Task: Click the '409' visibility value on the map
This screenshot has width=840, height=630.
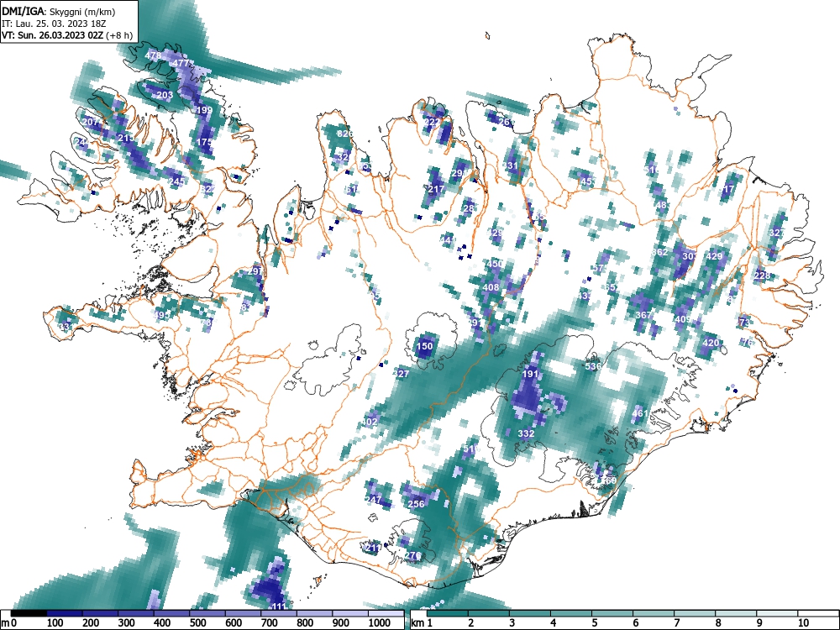Action: (682, 320)
